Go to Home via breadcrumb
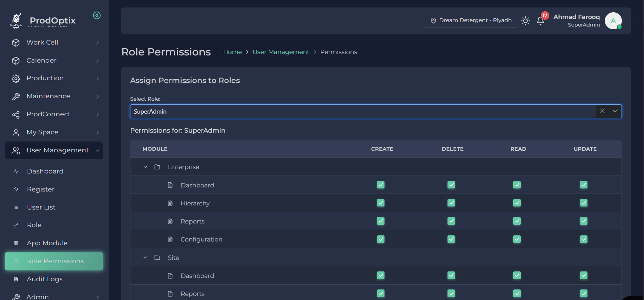Screen dimensions: 644x300 coord(232,52)
